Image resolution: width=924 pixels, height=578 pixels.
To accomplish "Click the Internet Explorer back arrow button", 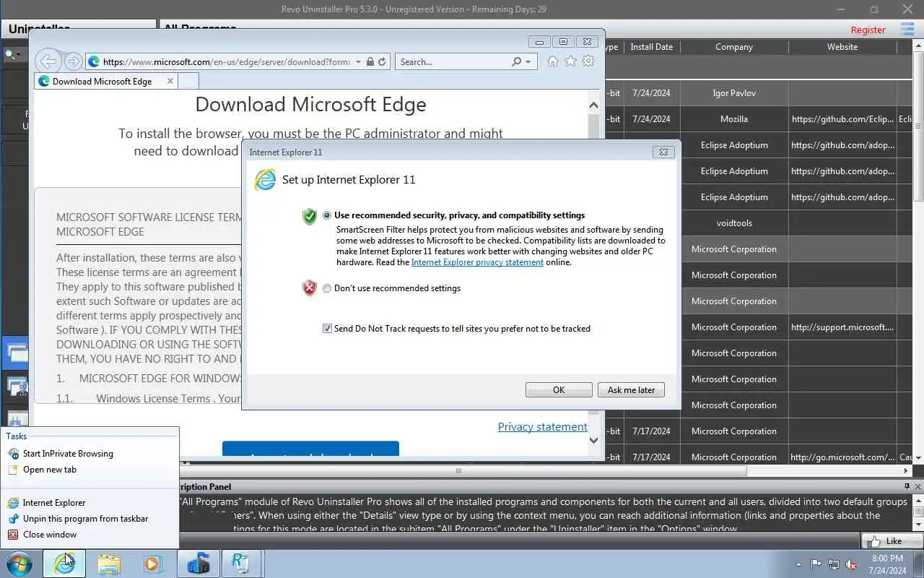I will click(48, 61).
